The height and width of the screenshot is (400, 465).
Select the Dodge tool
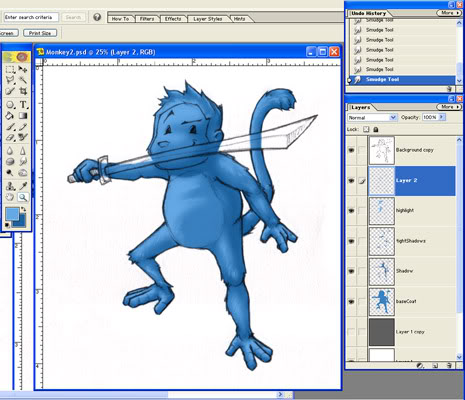(x=10, y=172)
